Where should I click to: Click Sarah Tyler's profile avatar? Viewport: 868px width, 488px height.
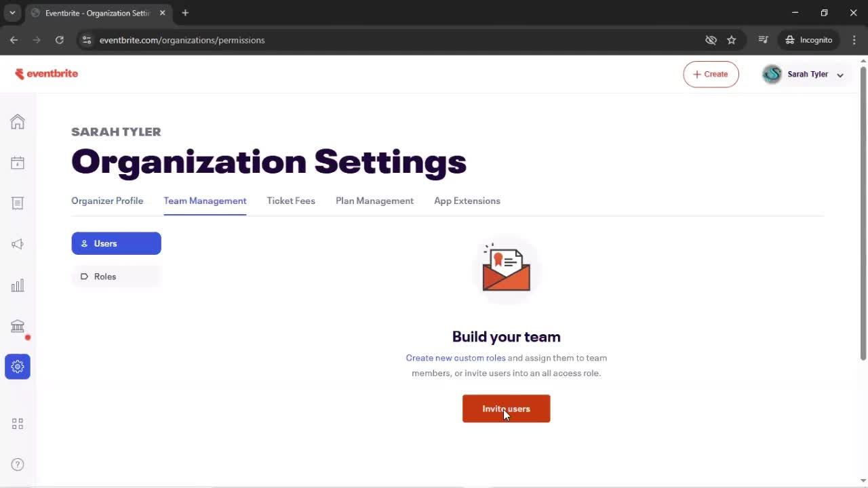click(x=772, y=75)
